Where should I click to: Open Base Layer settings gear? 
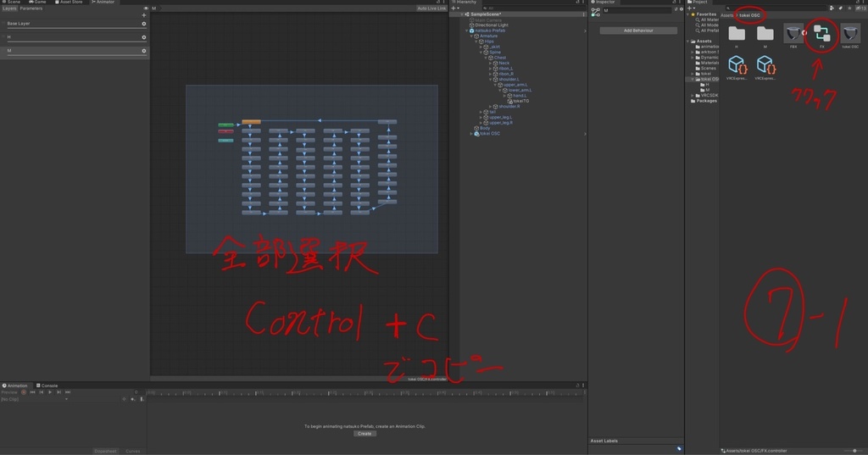pyautogui.click(x=144, y=24)
